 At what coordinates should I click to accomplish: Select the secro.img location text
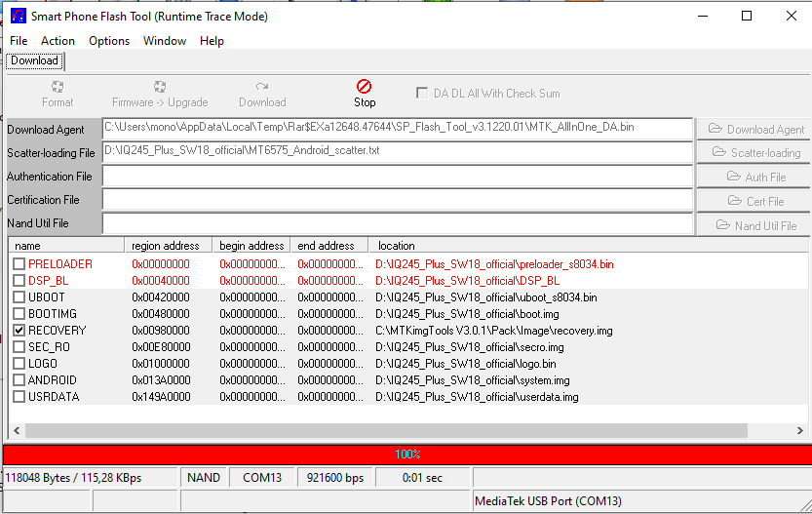470,347
